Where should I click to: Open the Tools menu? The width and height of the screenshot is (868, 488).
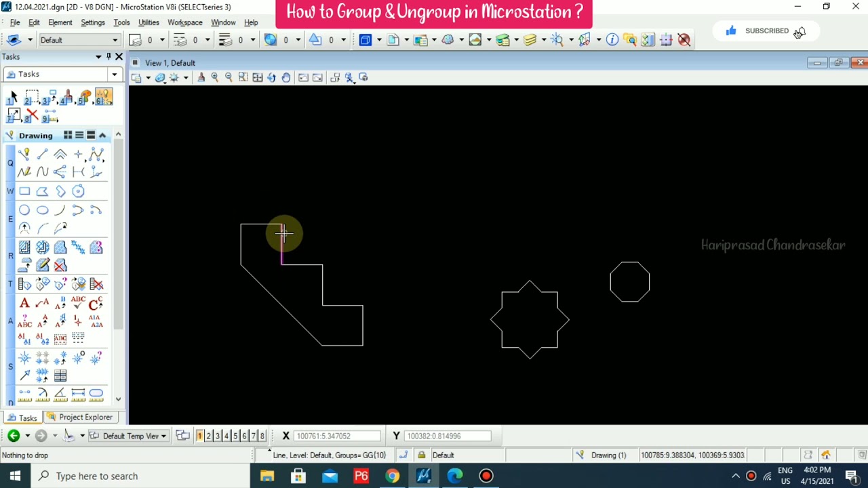121,22
